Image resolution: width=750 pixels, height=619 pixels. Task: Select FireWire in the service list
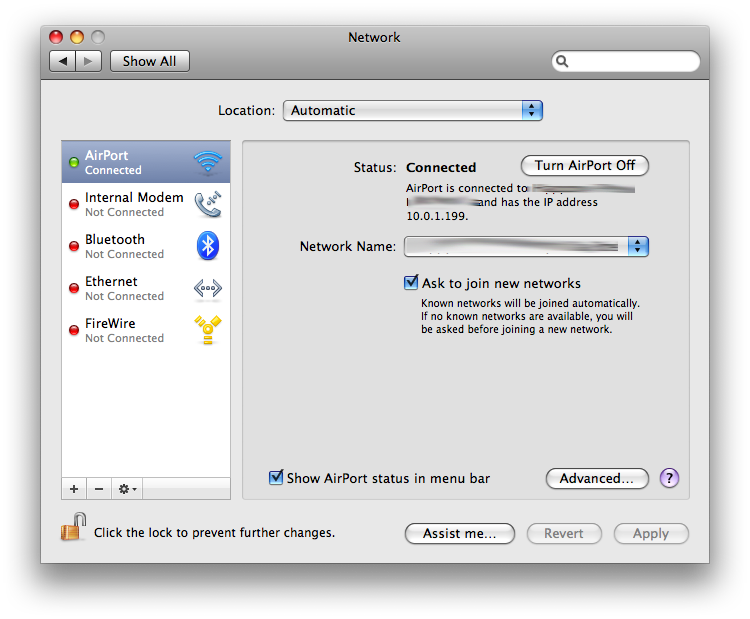tap(146, 330)
